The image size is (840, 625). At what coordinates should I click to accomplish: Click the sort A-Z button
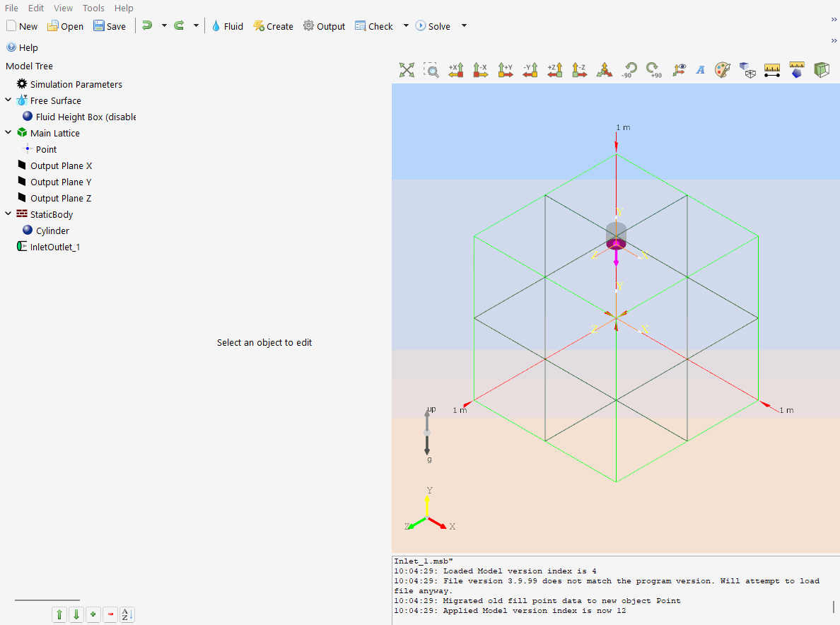point(127,614)
